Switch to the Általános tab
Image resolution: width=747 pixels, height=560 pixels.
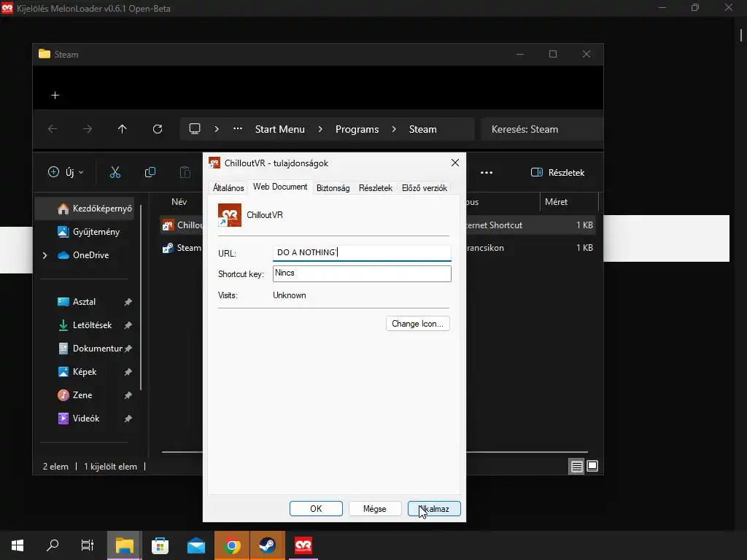228,187
